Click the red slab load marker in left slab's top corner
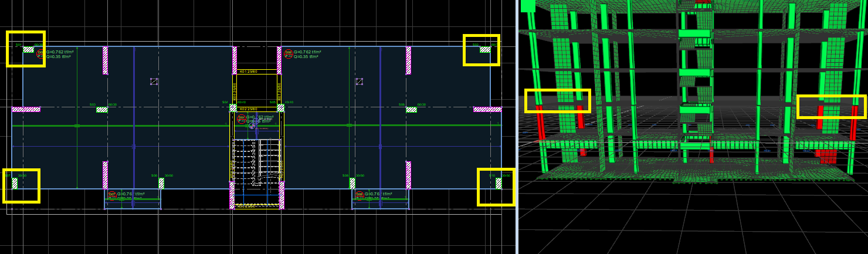Screen dimensions: 868x254 tap(40, 53)
